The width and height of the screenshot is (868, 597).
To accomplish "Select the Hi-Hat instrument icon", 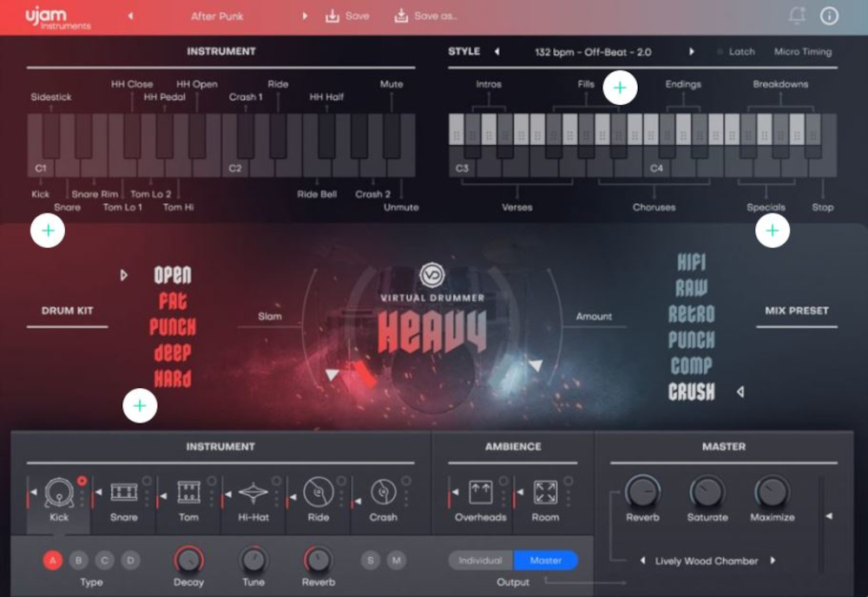I will 253,492.
